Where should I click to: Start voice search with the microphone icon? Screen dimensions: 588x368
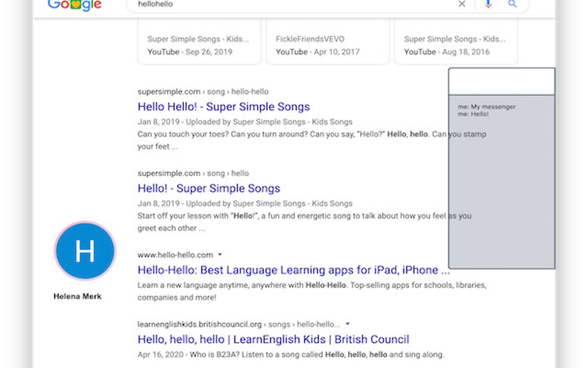(487, 5)
